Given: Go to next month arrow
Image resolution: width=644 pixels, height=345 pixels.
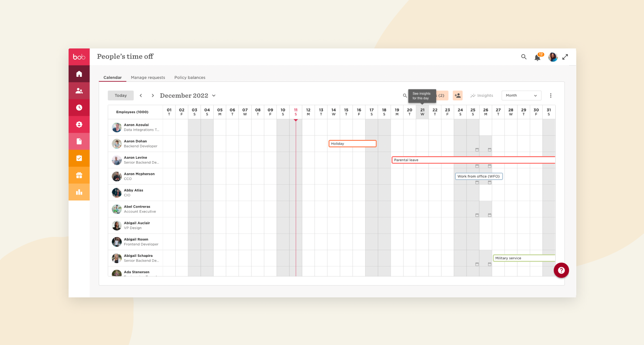Looking at the screenshot, I should 153,96.
